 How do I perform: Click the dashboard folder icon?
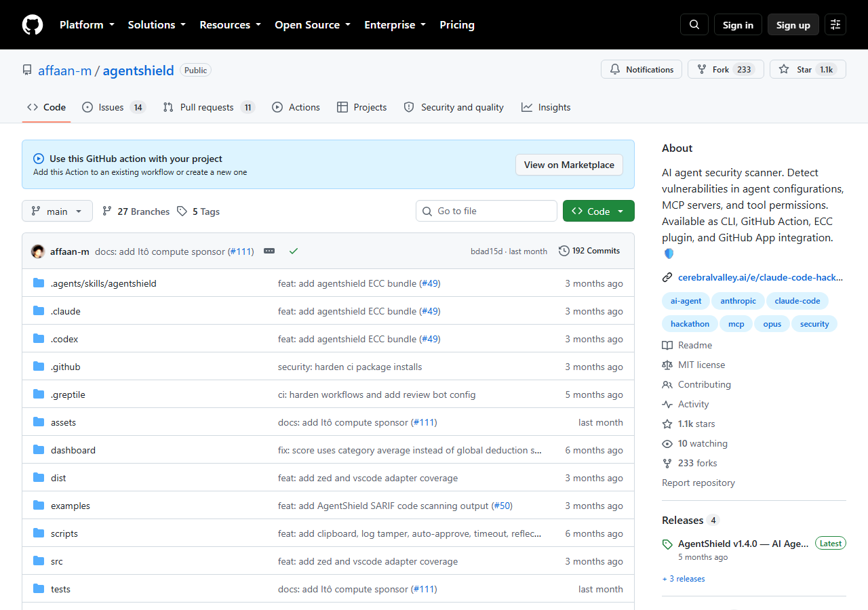[39, 450]
